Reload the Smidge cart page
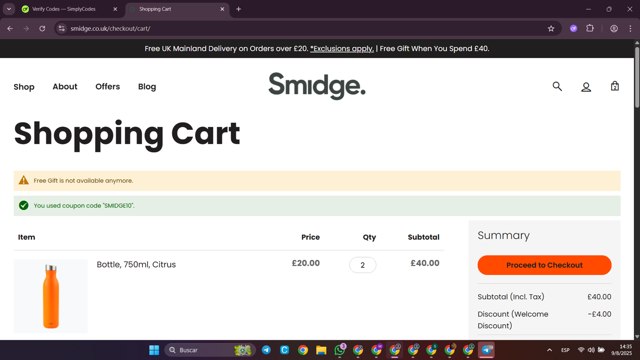The width and height of the screenshot is (640, 360). [42, 29]
